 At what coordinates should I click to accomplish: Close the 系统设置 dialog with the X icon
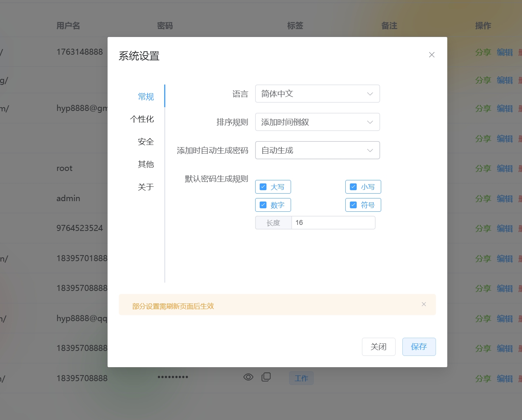pos(432,55)
